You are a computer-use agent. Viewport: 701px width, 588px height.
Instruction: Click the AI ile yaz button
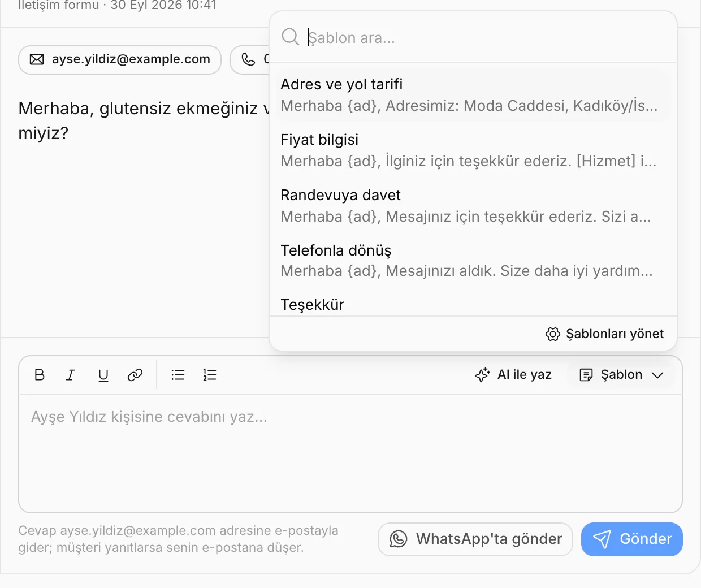point(513,375)
